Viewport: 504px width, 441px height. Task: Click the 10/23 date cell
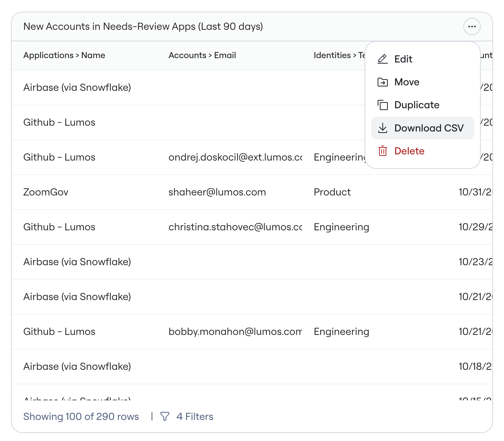point(475,262)
